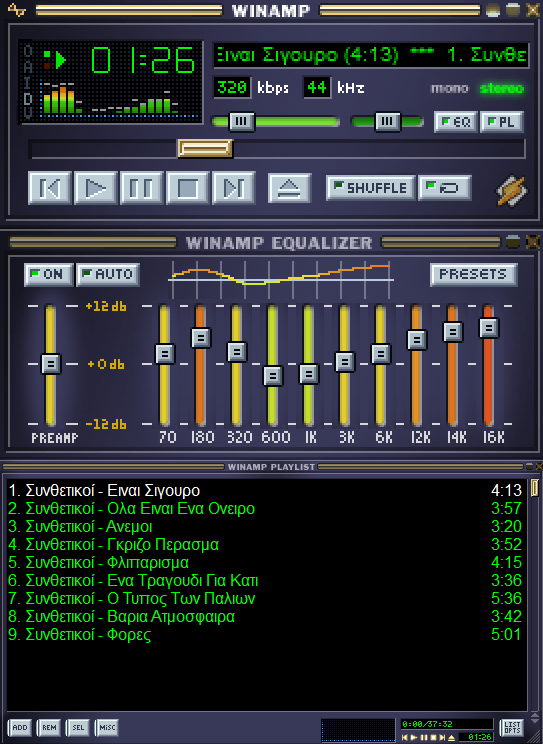
Task: Open the equalizer PRESETS menu
Action: pos(473,274)
